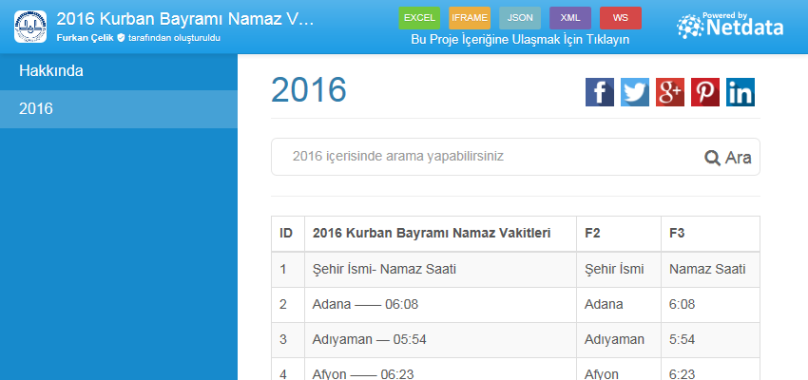Click the F2 column header
The image size is (808, 380).
(x=619, y=234)
